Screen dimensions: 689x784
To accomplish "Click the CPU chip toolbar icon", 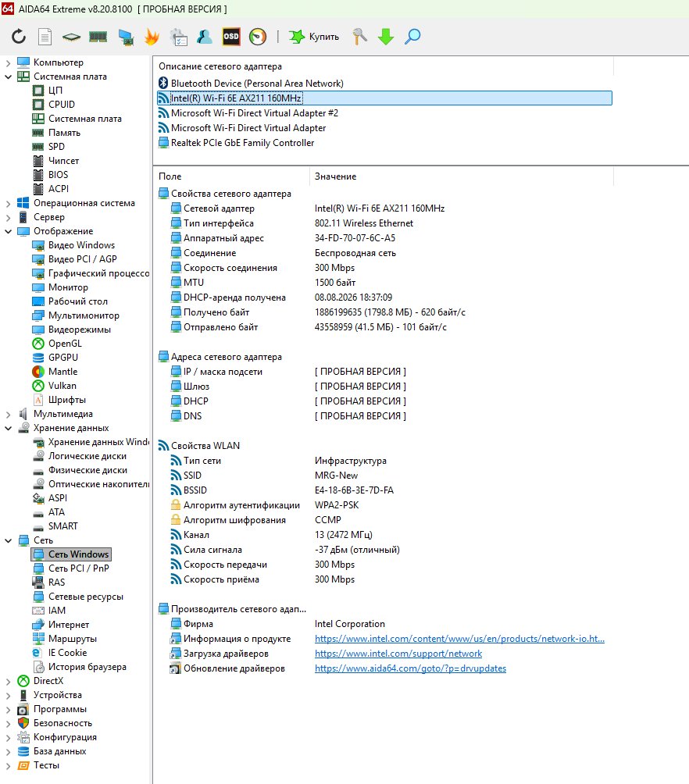I will [x=71, y=37].
